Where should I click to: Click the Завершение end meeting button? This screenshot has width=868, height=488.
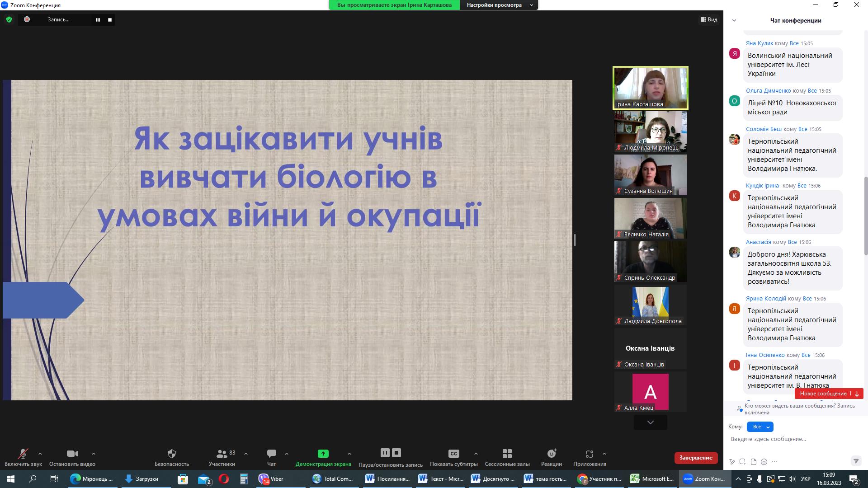tap(696, 458)
